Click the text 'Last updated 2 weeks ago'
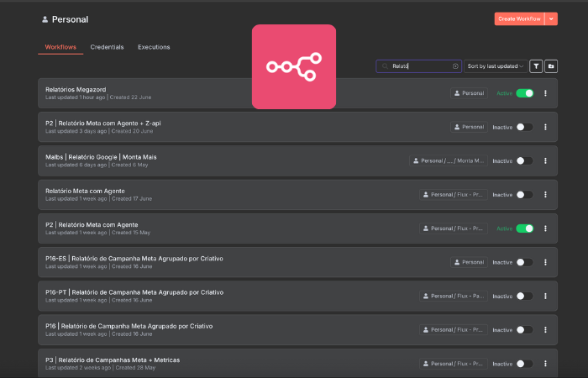Image resolution: width=588 pixels, height=378 pixels. [x=78, y=368]
